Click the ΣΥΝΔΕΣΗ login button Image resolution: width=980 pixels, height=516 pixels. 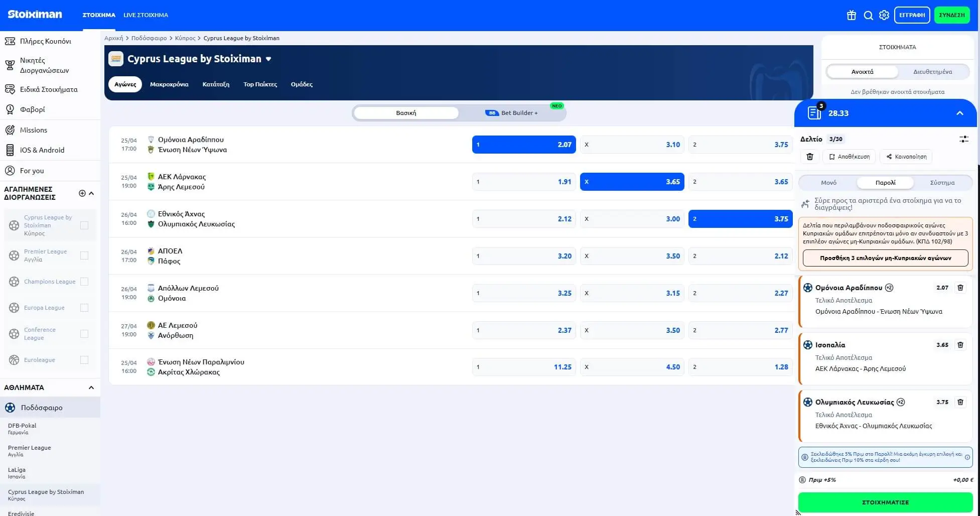952,15
